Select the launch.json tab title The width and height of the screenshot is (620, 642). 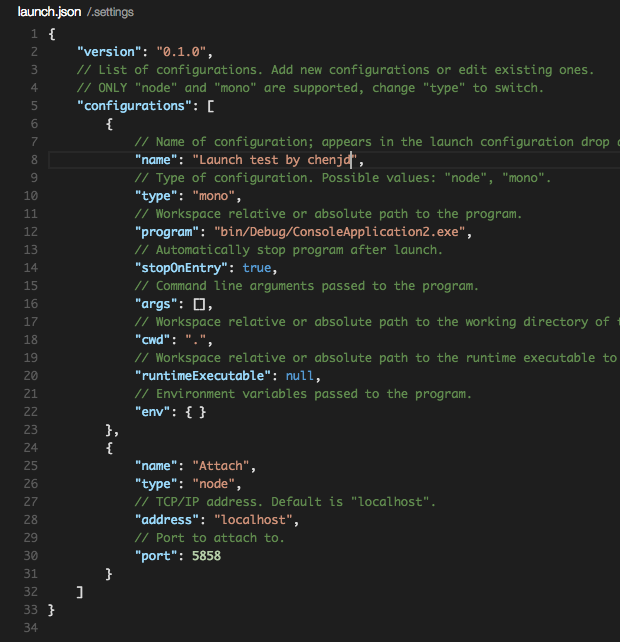49,12
